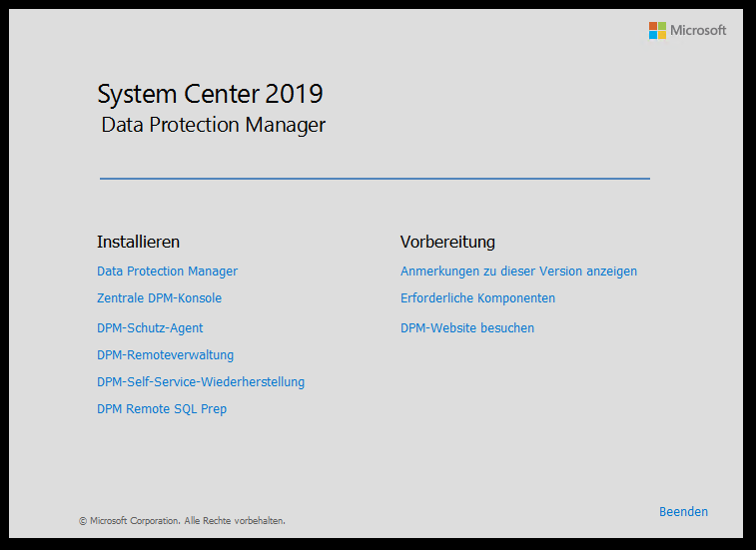Visit DPM-Website besuchen link
The image size is (756, 550).
point(466,328)
